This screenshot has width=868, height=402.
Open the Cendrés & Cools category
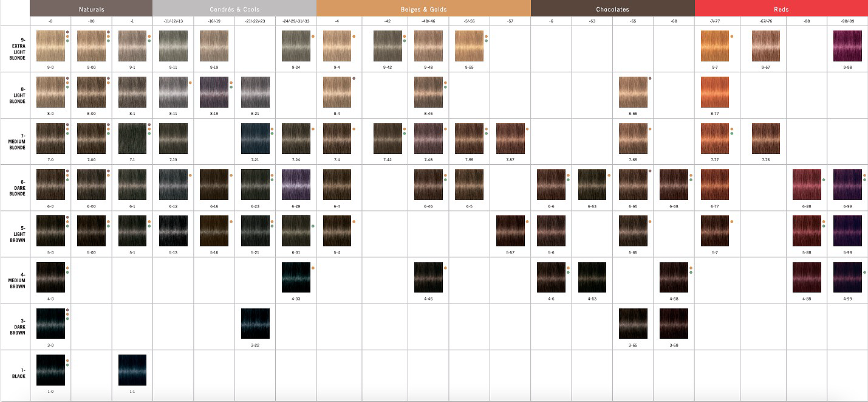[x=234, y=9]
